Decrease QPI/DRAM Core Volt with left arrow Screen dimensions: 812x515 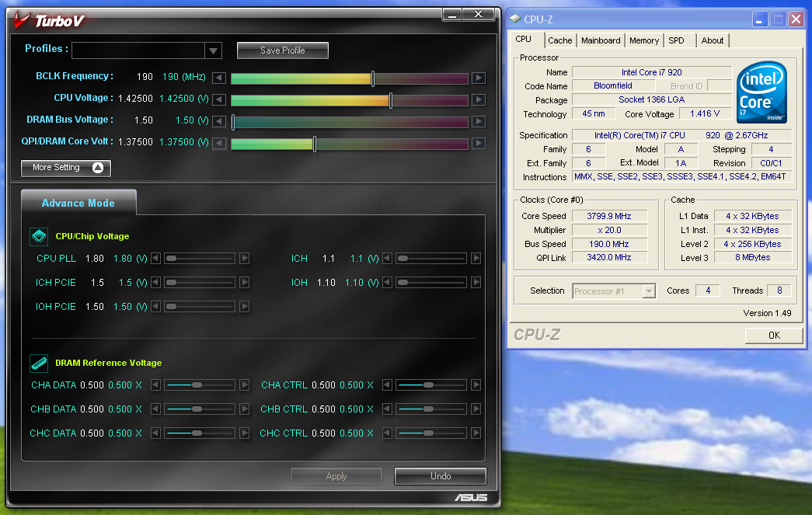219,143
